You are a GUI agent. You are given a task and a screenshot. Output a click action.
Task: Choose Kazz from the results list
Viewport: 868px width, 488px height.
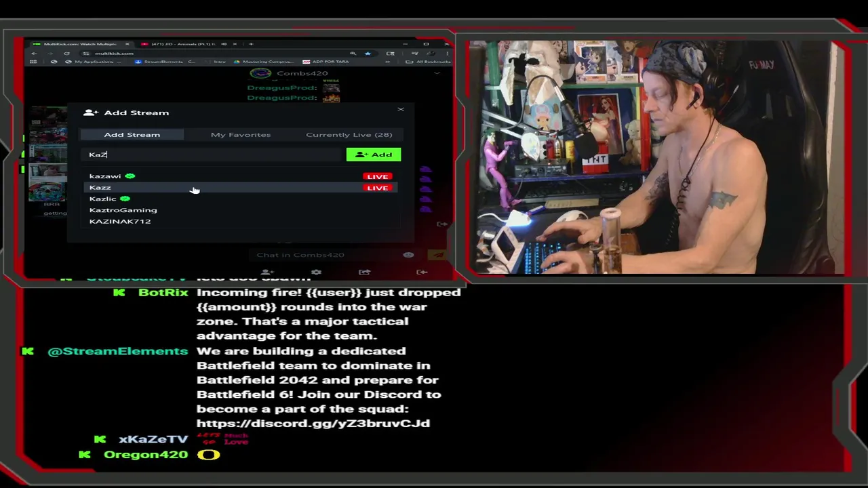pyautogui.click(x=241, y=188)
